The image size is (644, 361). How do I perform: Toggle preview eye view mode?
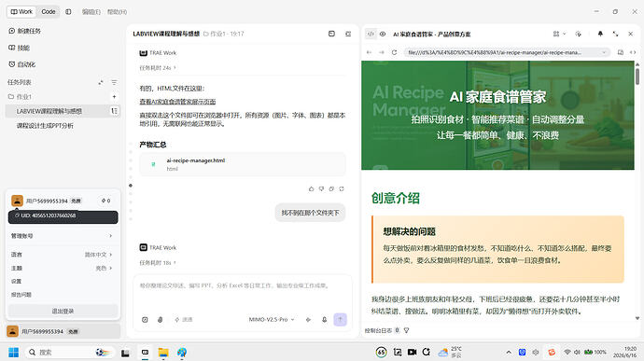coord(383,35)
